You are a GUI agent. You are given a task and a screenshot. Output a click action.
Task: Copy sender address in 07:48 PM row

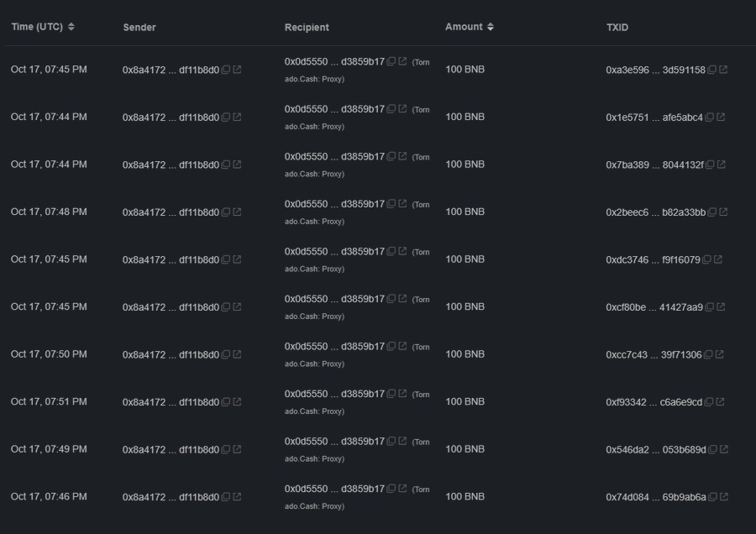[225, 212]
